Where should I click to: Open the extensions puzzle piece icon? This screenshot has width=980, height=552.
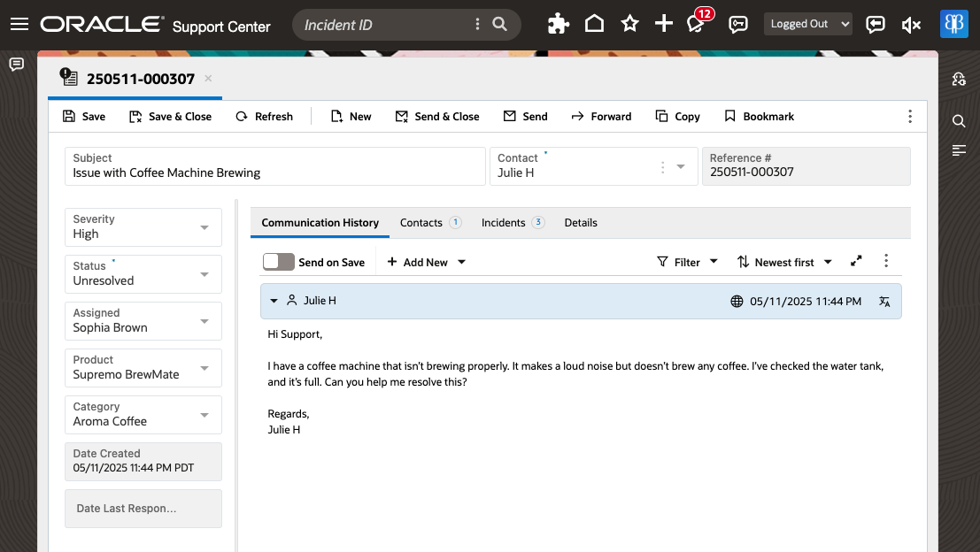558,24
